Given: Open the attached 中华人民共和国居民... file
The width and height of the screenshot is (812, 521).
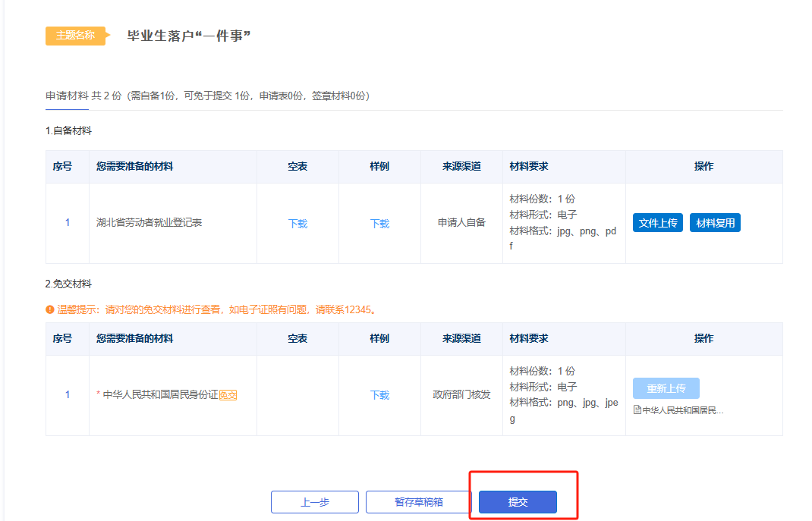Looking at the screenshot, I should point(682,410).
